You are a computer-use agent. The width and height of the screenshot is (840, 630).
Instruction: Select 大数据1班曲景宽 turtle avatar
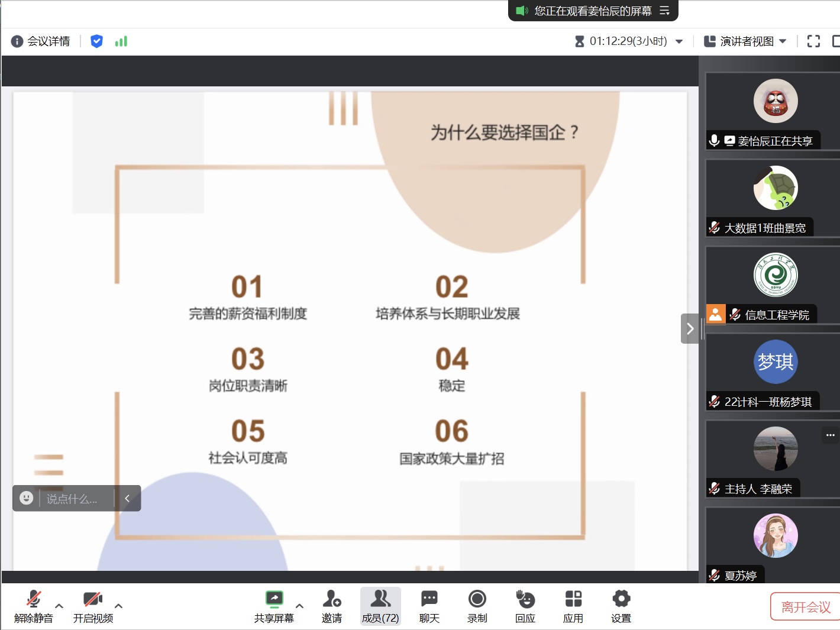(776, 188)
